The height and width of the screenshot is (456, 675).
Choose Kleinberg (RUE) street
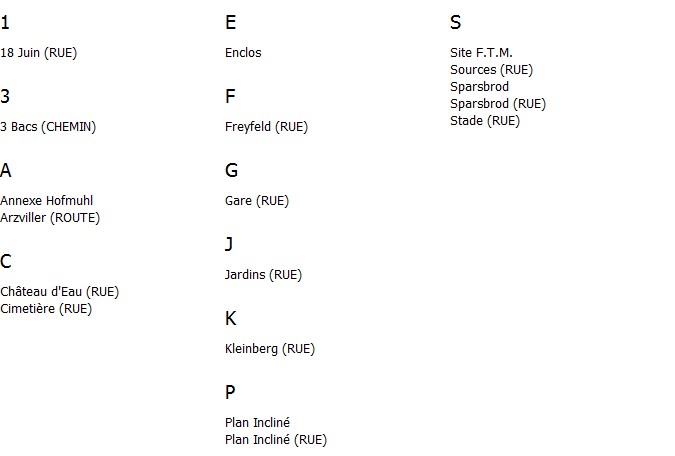pos(270,349)
